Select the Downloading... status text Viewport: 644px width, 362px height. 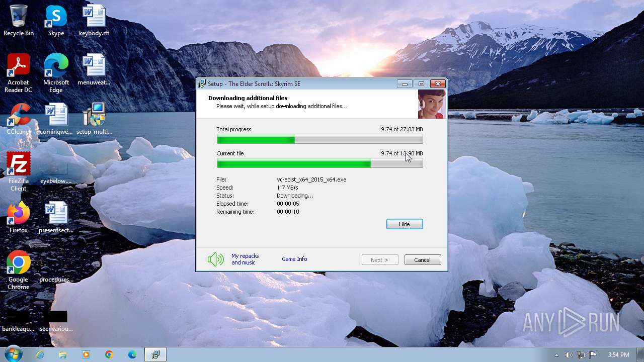point(295,196)
